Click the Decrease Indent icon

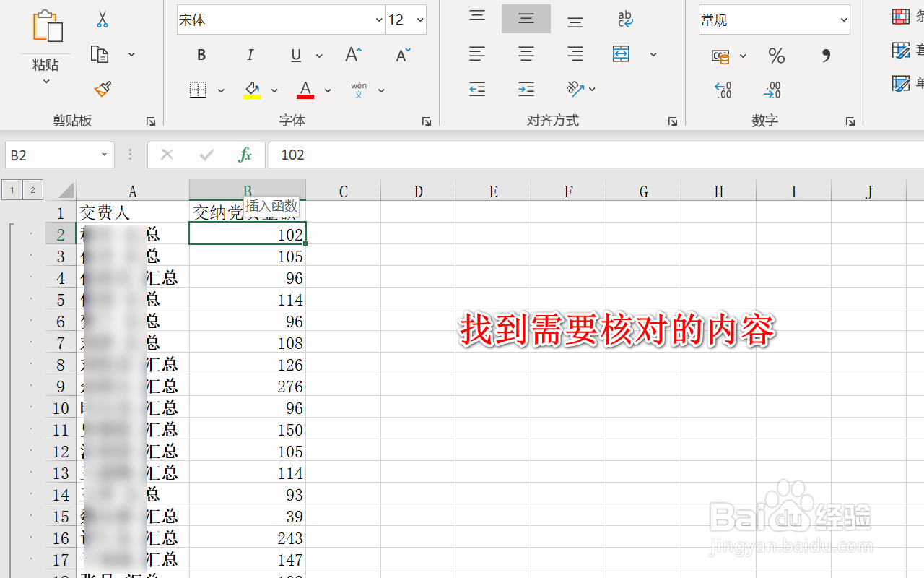pyautogui.click(x=476, y=89)
